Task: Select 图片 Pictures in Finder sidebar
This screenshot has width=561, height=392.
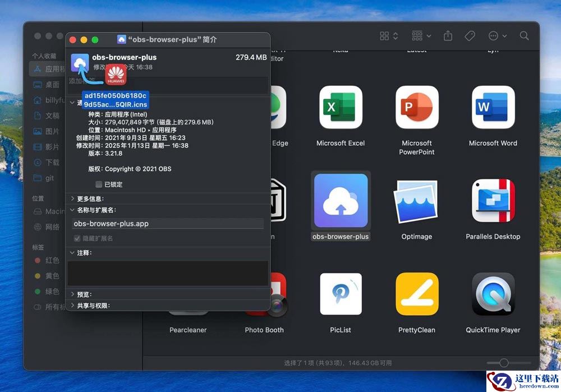Action: coord(47,131)
